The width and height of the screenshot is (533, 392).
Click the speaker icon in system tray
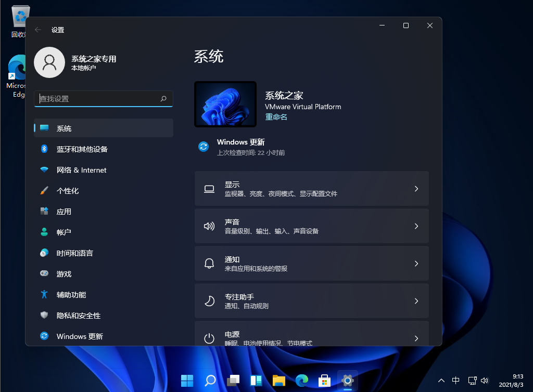click(x=485, y=381)
